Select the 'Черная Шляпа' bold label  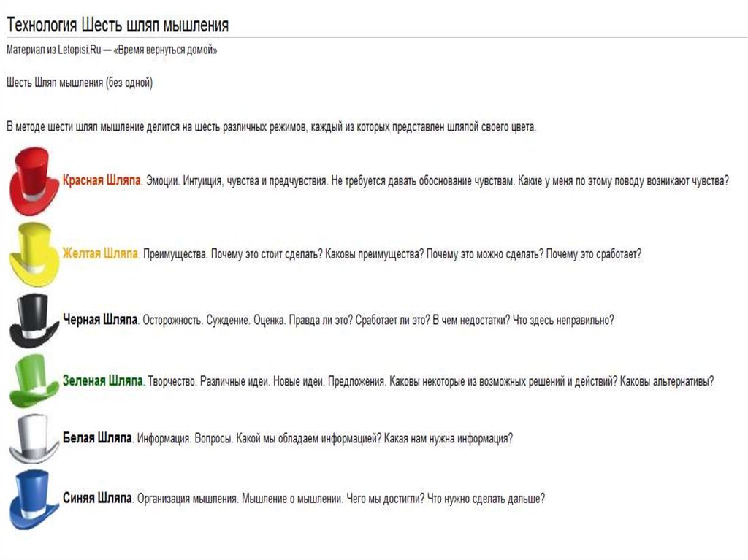100,320
